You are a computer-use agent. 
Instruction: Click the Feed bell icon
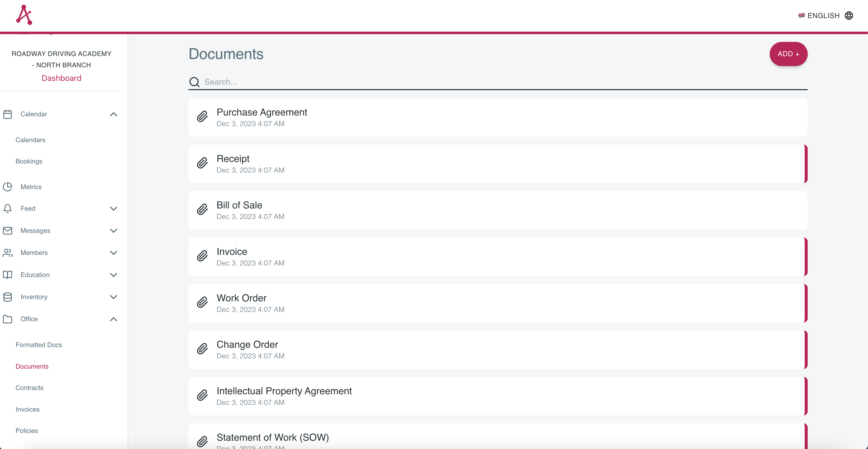(7, 208)
